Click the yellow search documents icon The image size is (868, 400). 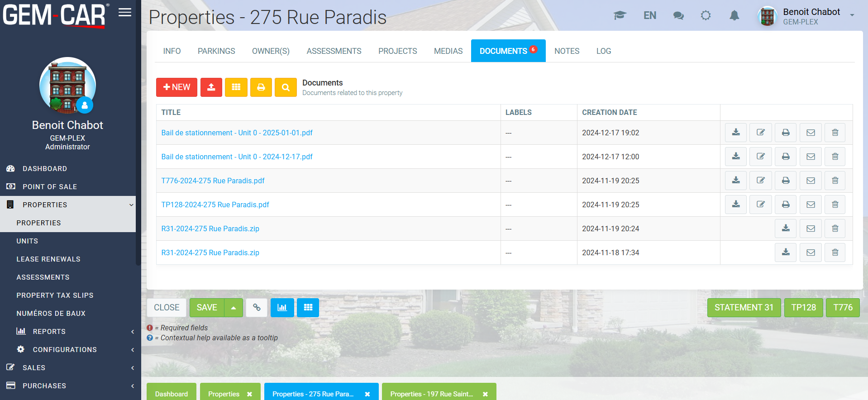click(286, 87)
